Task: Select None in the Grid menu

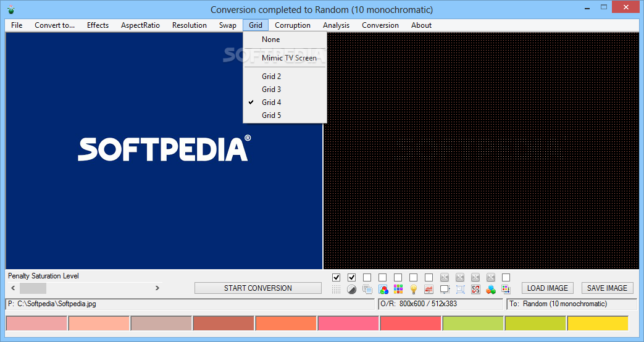Action: click(285, 40)
